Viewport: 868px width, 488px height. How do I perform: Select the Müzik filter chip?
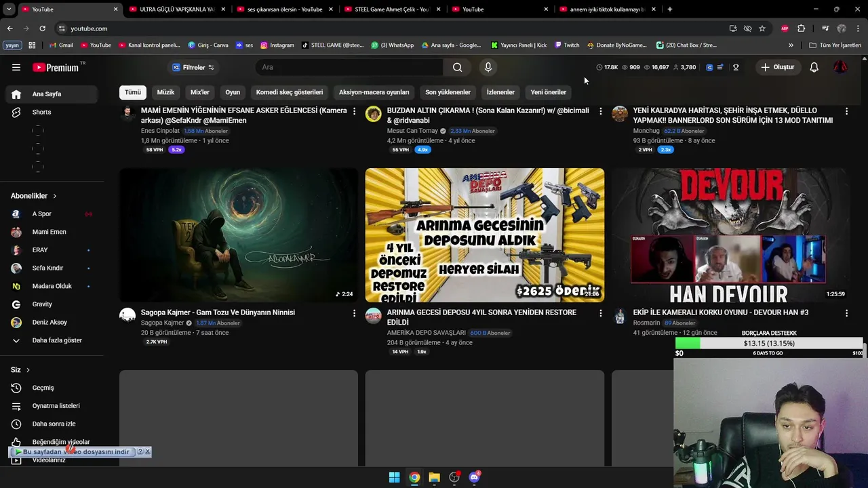[x=165, y=92]
